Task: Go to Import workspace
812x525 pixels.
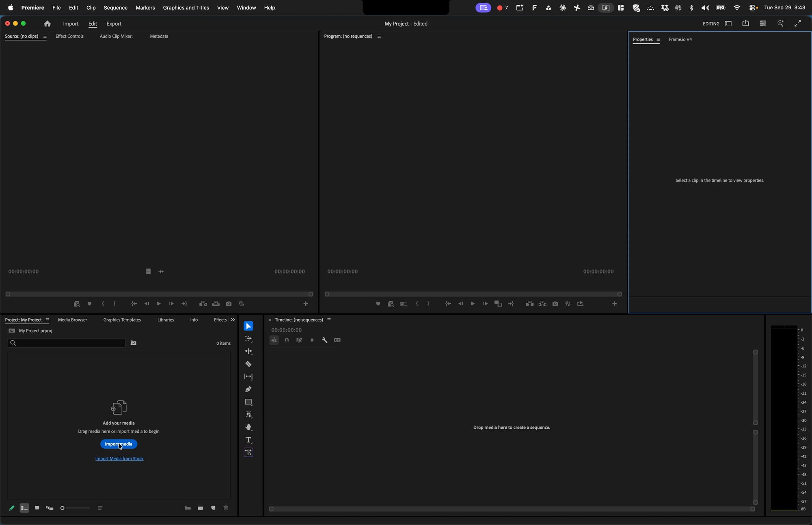Action: [x=71, y=24]
